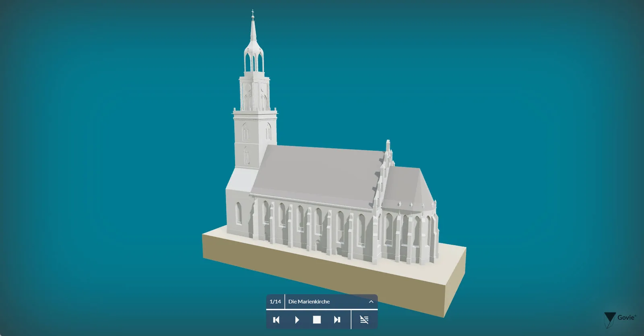Stop the tour with the square button
Image resolution: width=644 pixels, height=336 pixels.
[317, 320]
